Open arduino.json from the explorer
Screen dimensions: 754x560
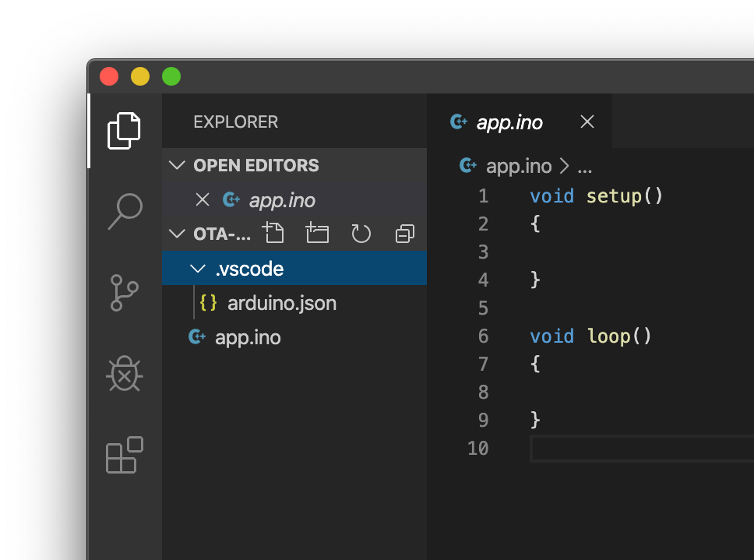(282, 303)
